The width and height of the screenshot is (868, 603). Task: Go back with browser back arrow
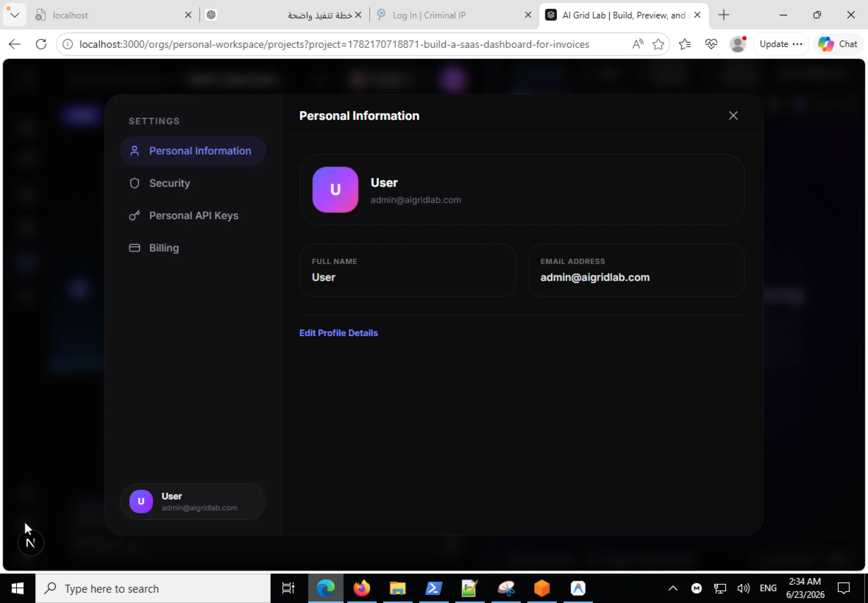[14, 44]
